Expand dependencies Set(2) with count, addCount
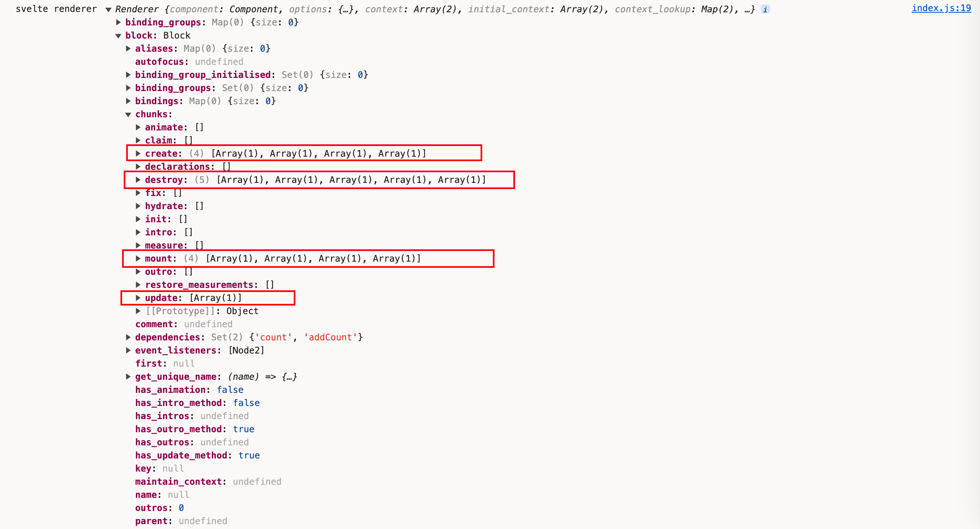The width and height of the screenshot is (980, 529). coord(128,337)
